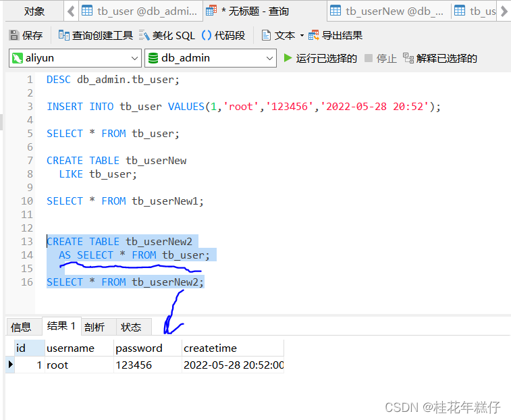Click the green db_admin database icon

(153, 58)
